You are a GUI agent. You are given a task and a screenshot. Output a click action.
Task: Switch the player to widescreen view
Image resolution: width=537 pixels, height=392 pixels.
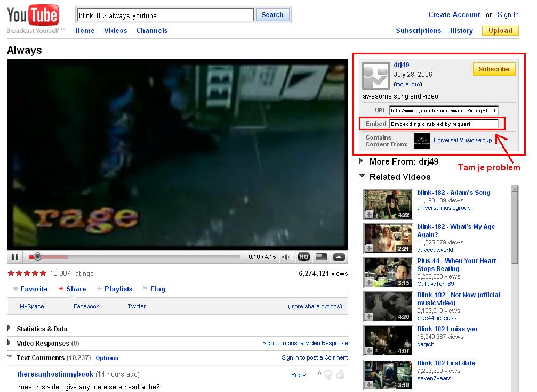click(x=321, y=257)
